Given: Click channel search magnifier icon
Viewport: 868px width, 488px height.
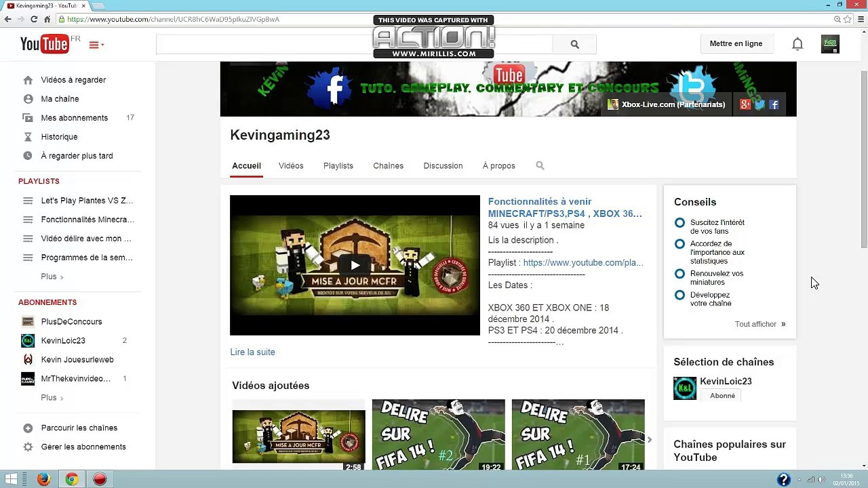Looking at the screenshot, I should [x=540, y=165].
